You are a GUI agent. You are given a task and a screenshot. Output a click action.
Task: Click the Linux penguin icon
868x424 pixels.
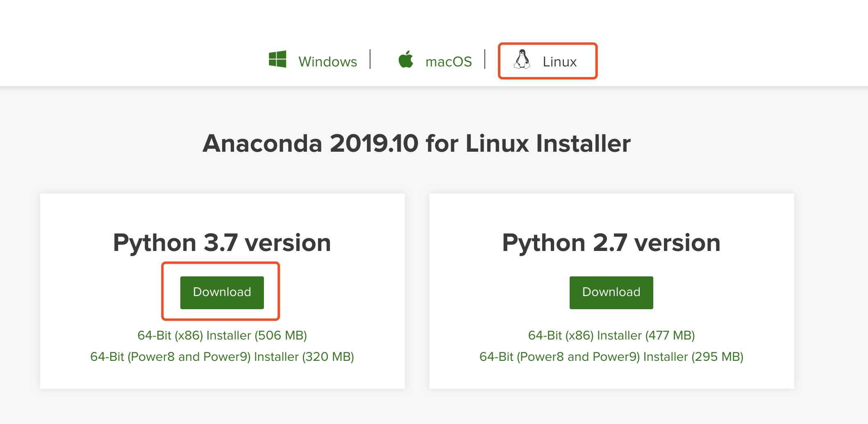click(x=522, y=59)
